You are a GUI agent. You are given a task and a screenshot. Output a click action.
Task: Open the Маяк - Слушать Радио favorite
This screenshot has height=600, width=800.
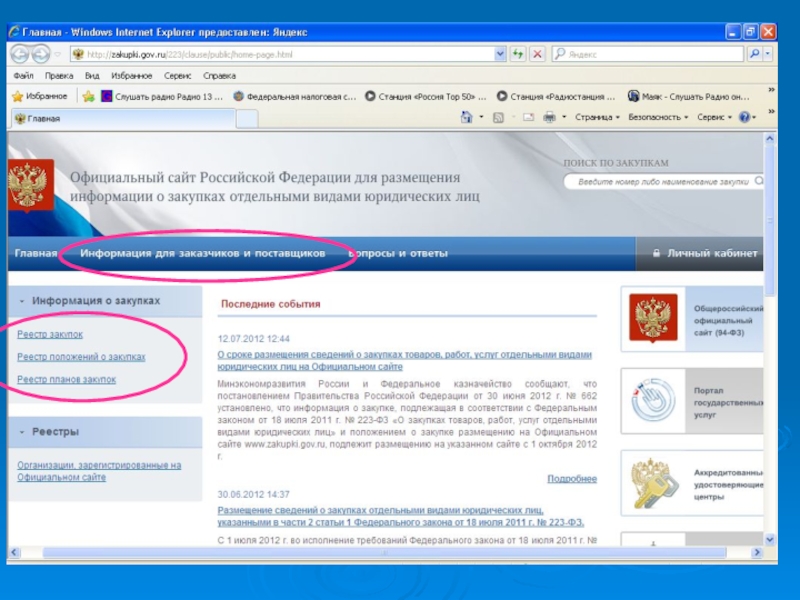(x=689, y=96)
